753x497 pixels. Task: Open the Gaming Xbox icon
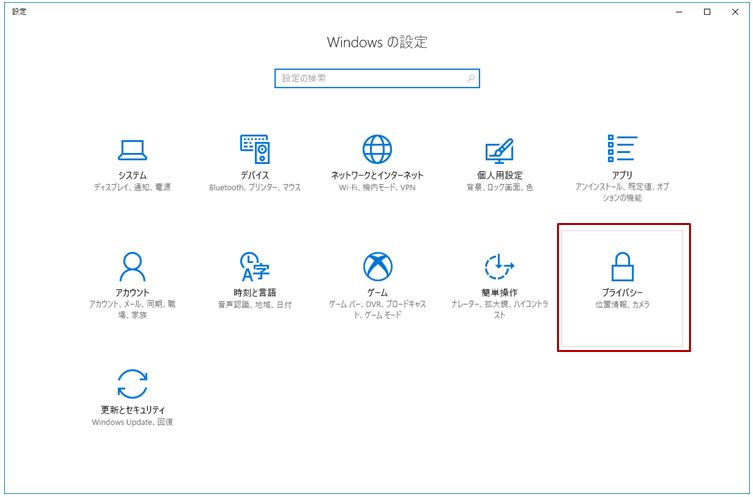(x=377, y=267)
